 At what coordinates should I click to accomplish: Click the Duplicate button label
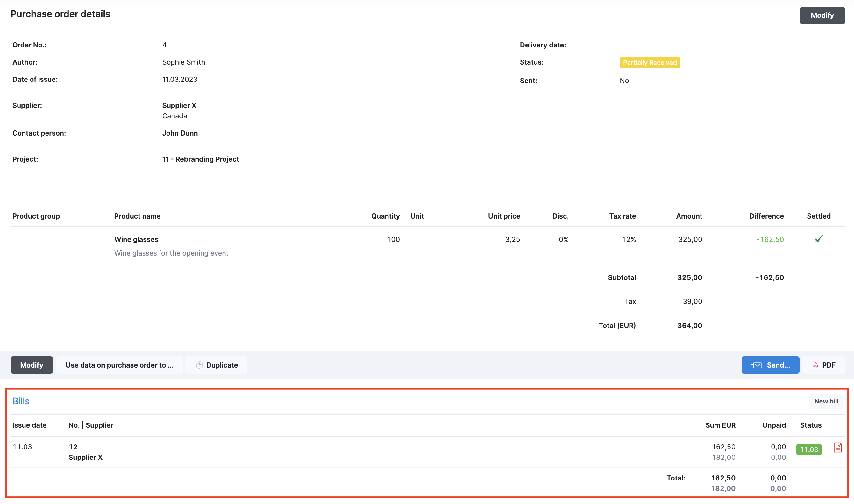click(x=222, y=365)
